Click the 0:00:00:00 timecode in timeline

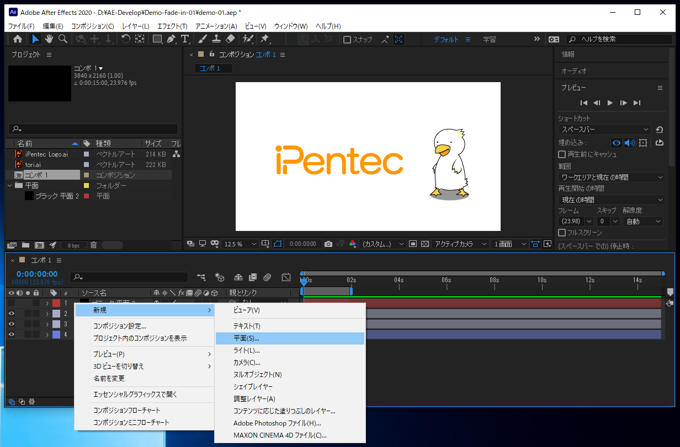37,274
